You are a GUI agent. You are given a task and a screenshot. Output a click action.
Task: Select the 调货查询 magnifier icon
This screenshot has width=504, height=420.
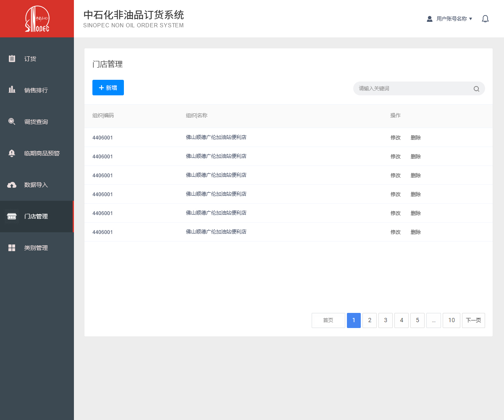pyautogui.click(x=12, y=122)
